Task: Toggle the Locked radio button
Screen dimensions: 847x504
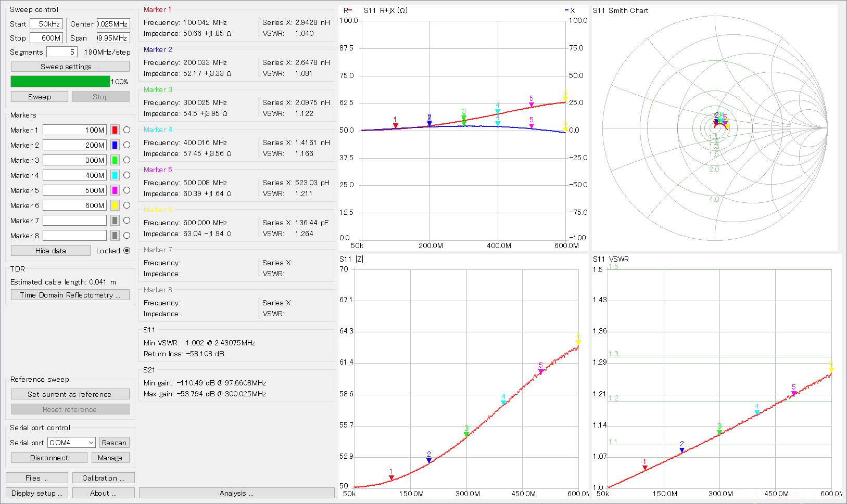Action: pos(127,251)
